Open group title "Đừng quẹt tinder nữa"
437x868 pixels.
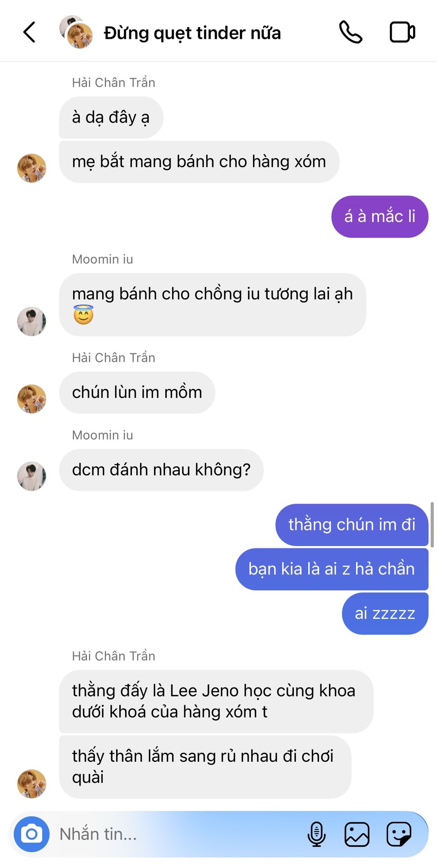coord(193,33)
